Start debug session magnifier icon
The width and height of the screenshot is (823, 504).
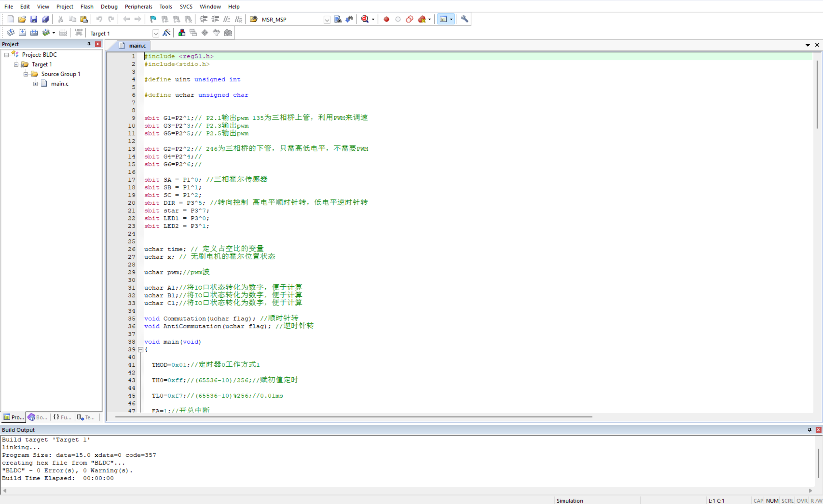[365, 19]
